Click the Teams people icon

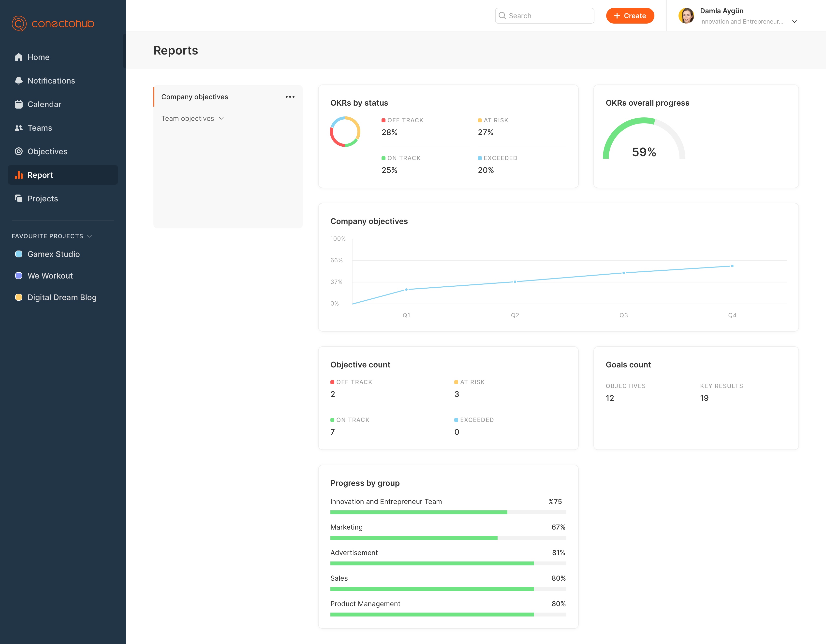click(18, 128)
